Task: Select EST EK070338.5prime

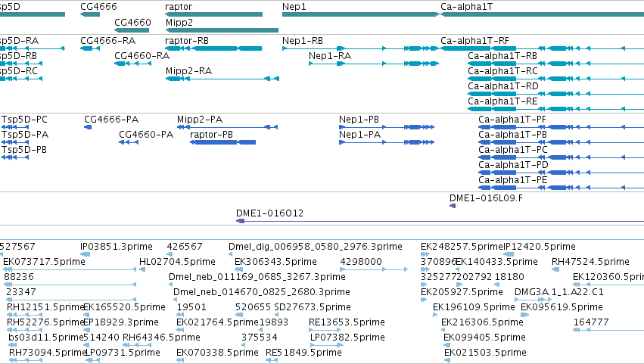Action: [x=218, y=353]
